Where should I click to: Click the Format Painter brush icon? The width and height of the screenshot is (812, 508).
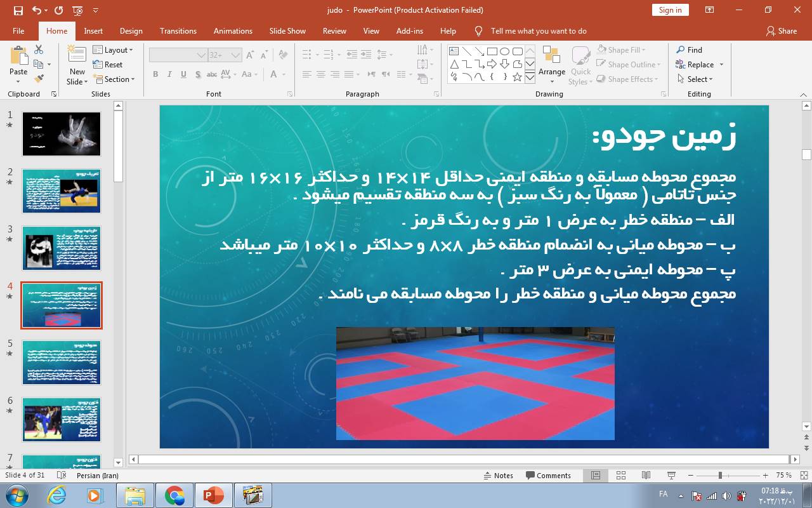pos(39,79)
